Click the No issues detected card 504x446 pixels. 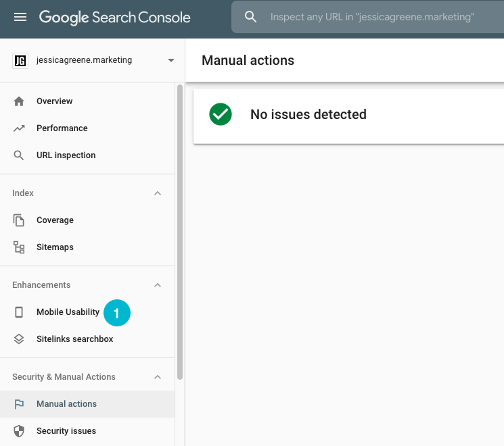[349, 116]
